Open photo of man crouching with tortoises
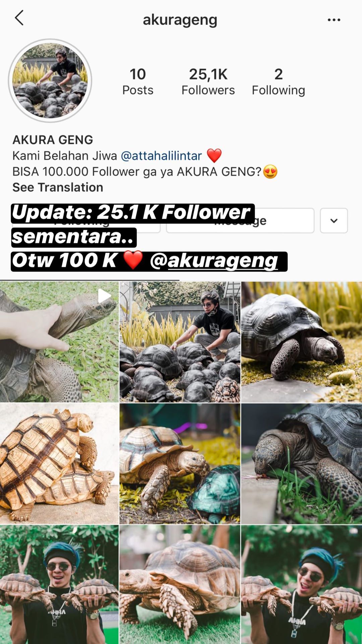The width and height of the screenshot is (362, 644). tap(180, 341)
